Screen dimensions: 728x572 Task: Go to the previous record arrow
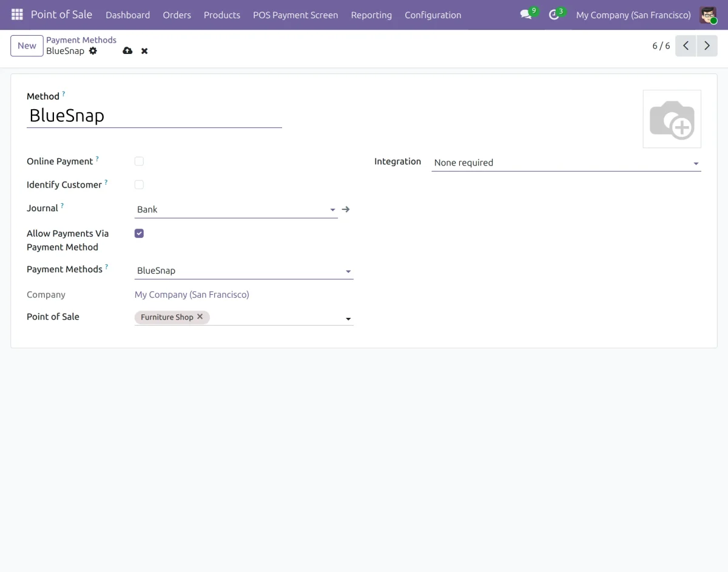[686, 45]
